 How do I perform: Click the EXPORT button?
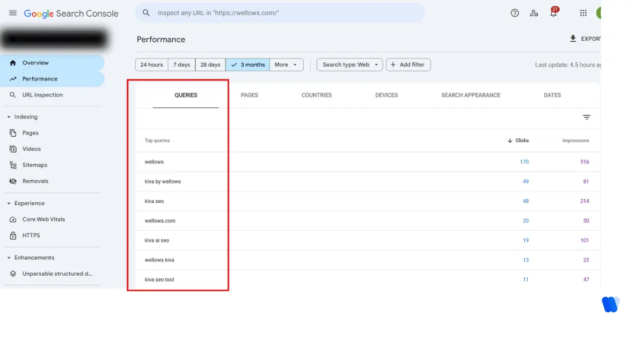click(588, 39)
